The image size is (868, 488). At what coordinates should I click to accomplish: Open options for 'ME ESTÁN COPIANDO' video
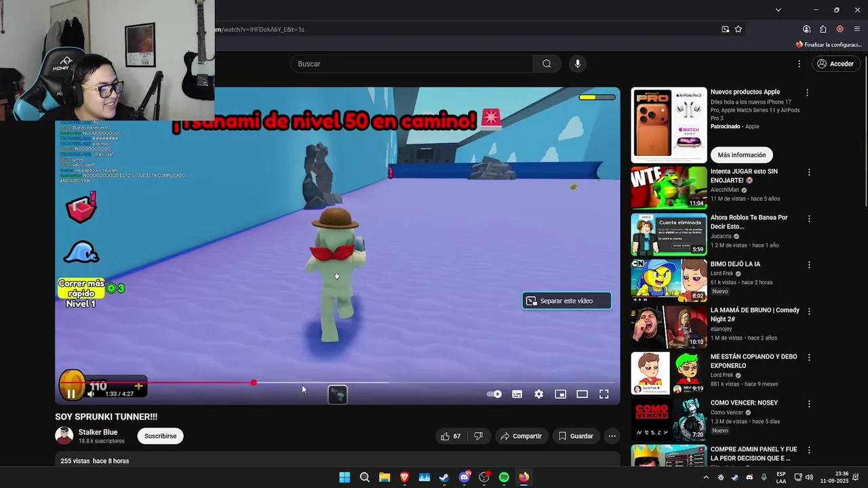point(808,358)
